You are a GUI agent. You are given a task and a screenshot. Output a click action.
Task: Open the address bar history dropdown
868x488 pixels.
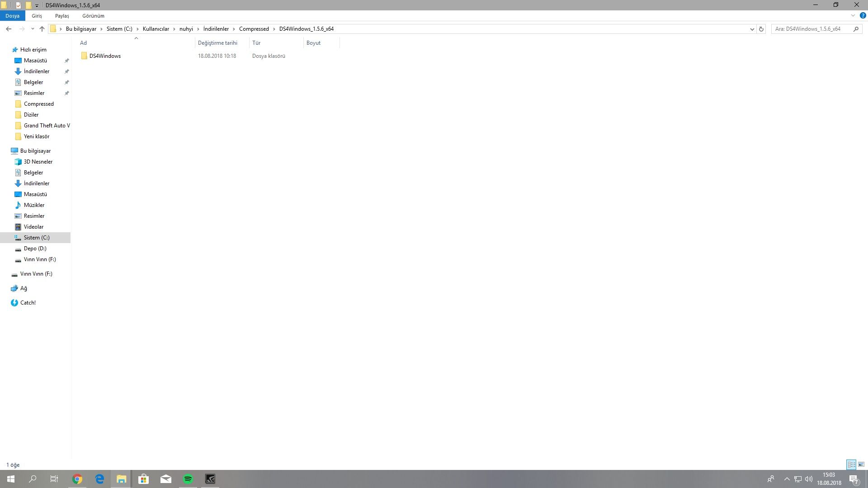tap(752, 29)
